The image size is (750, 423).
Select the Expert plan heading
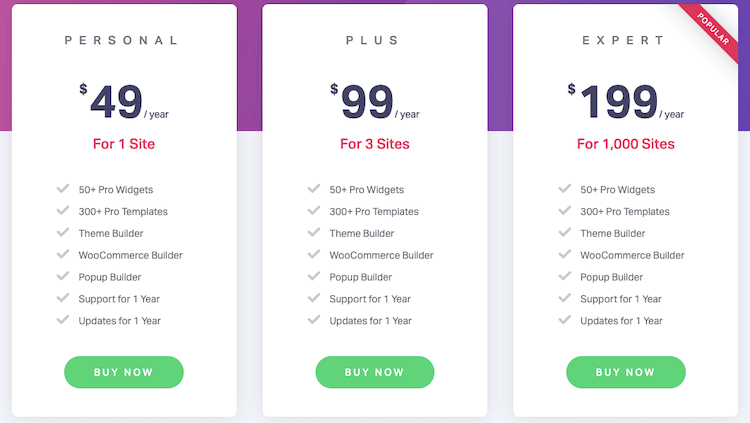(x=623, y=40)
